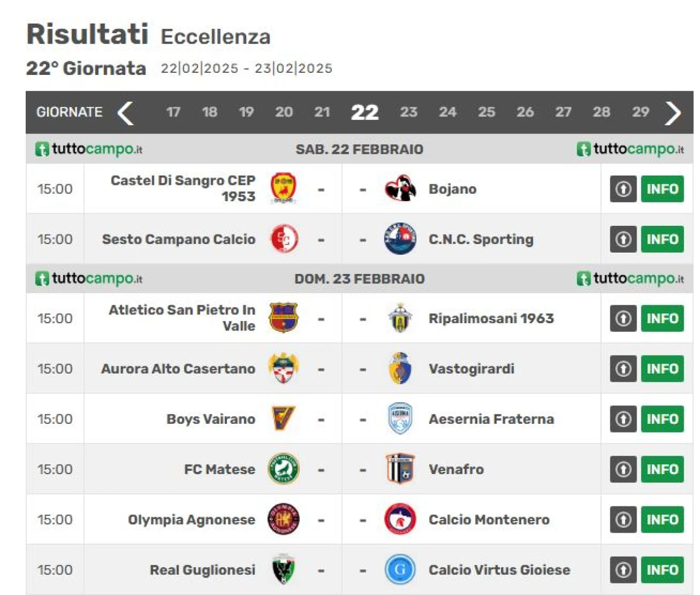
Task: Click the Bojano team crest icon
Action: point(400,189)
